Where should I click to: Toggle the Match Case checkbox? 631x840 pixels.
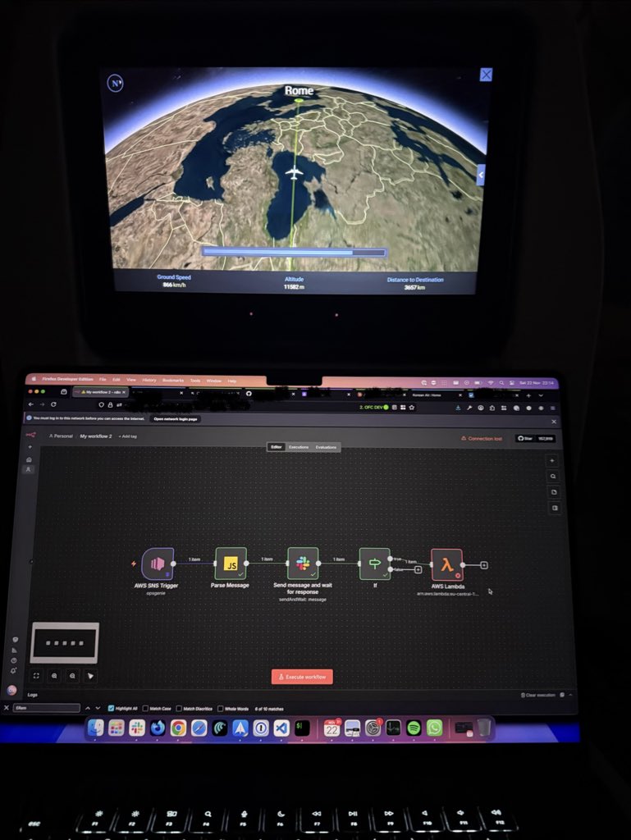145,708
